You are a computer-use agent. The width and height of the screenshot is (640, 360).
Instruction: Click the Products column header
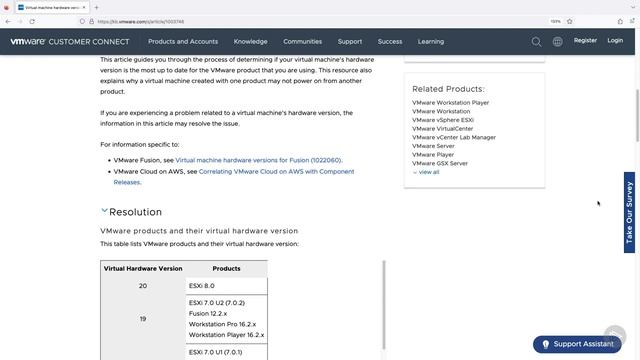coord(226,269)
